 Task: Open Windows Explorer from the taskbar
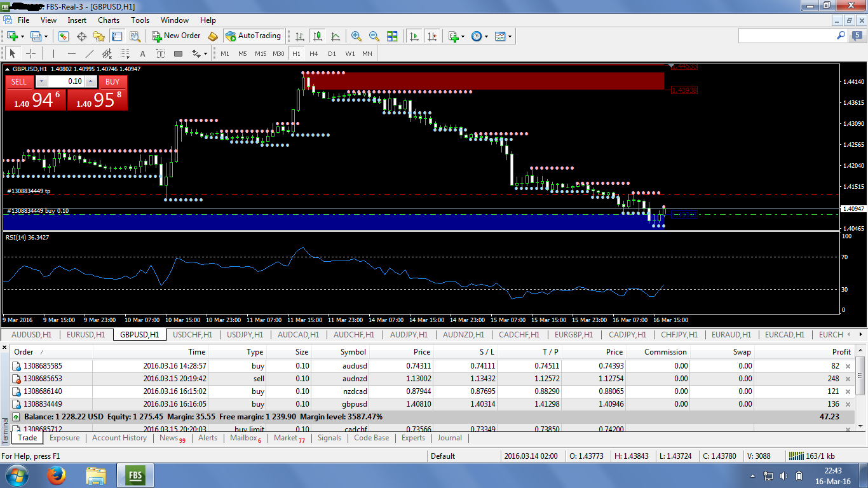point(96,475)
